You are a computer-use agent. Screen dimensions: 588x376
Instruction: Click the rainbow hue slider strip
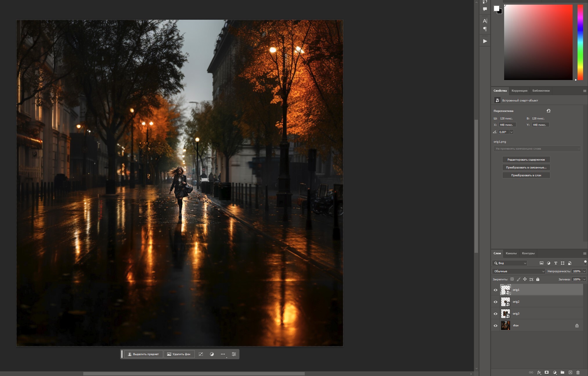pos(580,42)
